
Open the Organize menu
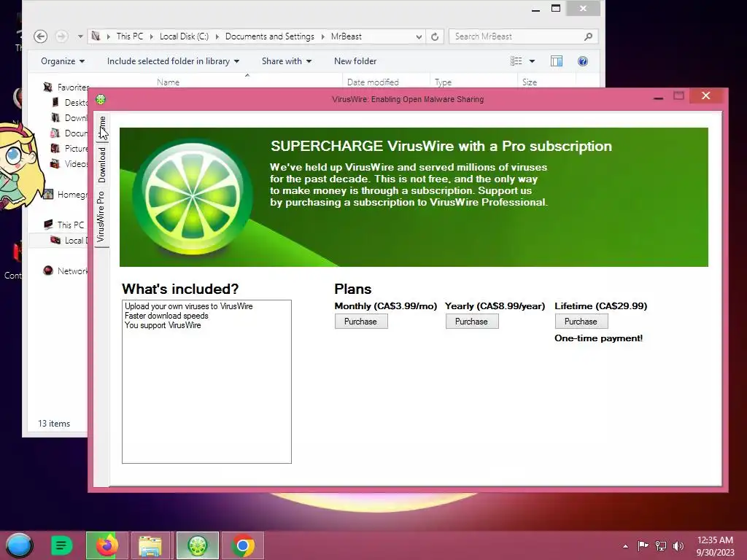point(63,61)
